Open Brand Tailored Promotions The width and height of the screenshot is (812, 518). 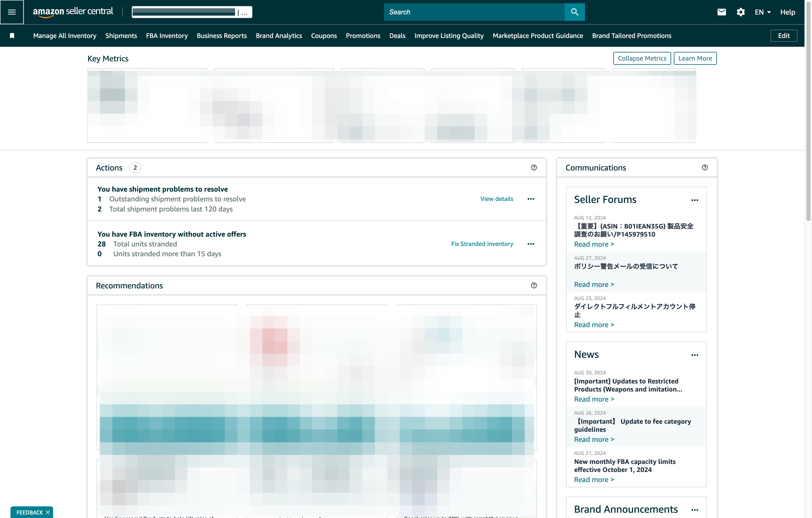tap(631, 36)
